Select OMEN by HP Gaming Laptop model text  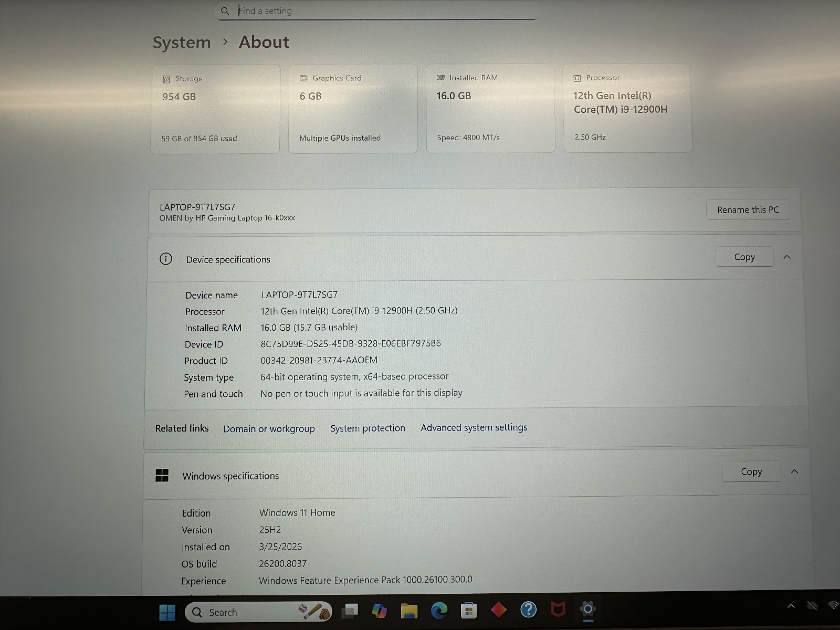[227, 218]
